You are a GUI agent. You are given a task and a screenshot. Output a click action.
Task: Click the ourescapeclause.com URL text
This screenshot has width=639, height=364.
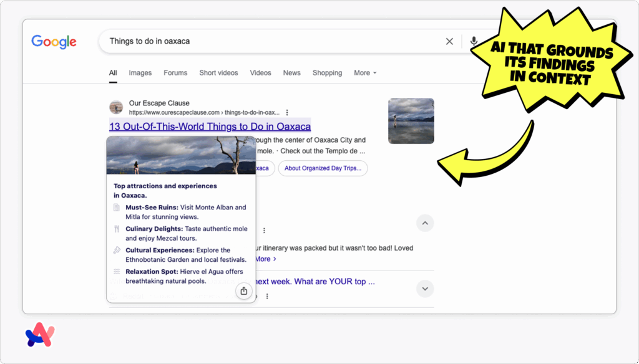[x=204, y=112]
